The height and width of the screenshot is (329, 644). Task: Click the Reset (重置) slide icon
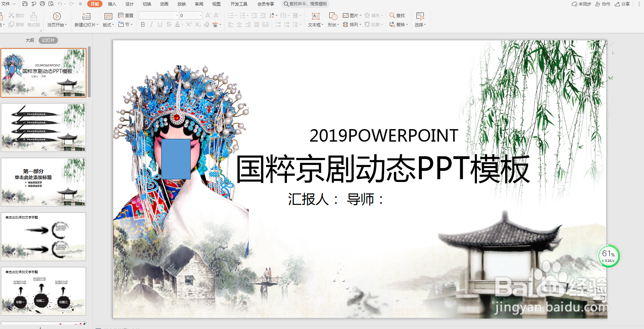121,15
